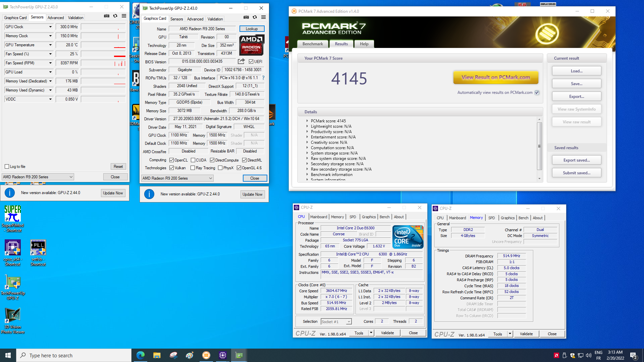Open SuperPiMod shortcut on desktop

tap(13, 219)
